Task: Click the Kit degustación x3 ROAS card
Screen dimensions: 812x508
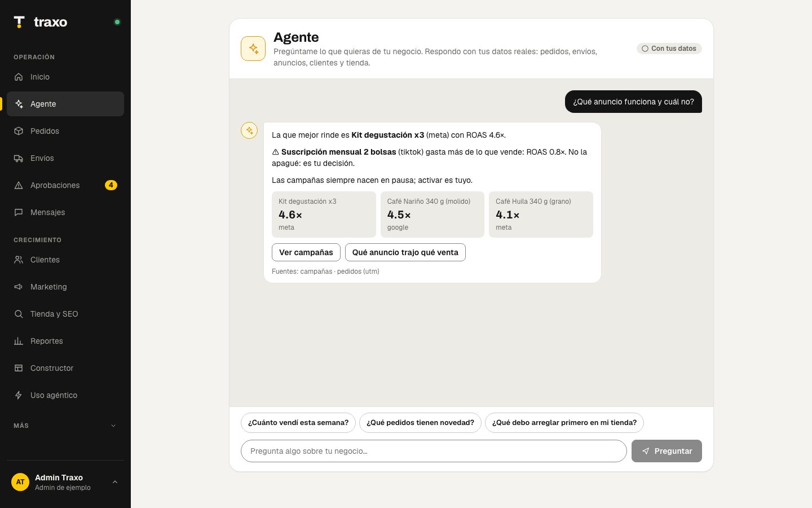Action: point(324,214)
